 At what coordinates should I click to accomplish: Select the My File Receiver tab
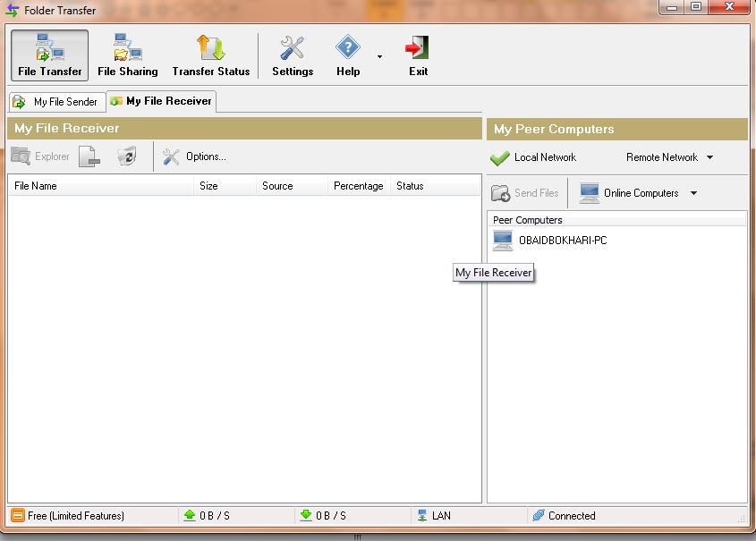(161, 101)
